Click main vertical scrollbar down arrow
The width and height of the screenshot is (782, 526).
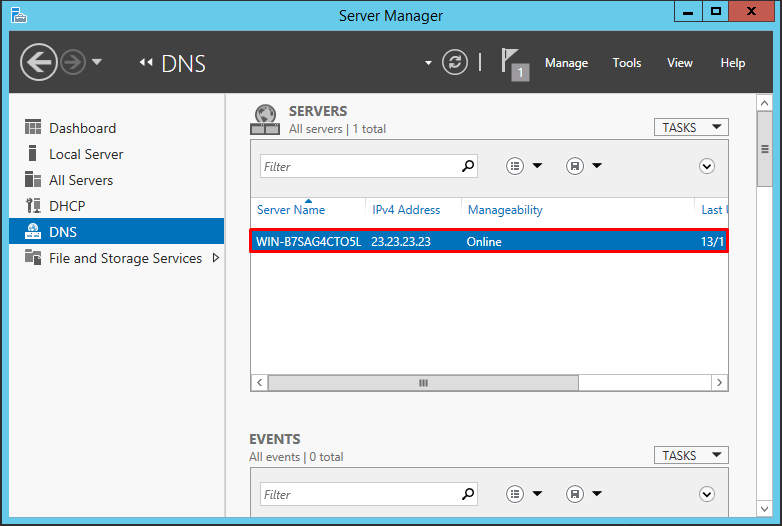coord(765,509)
